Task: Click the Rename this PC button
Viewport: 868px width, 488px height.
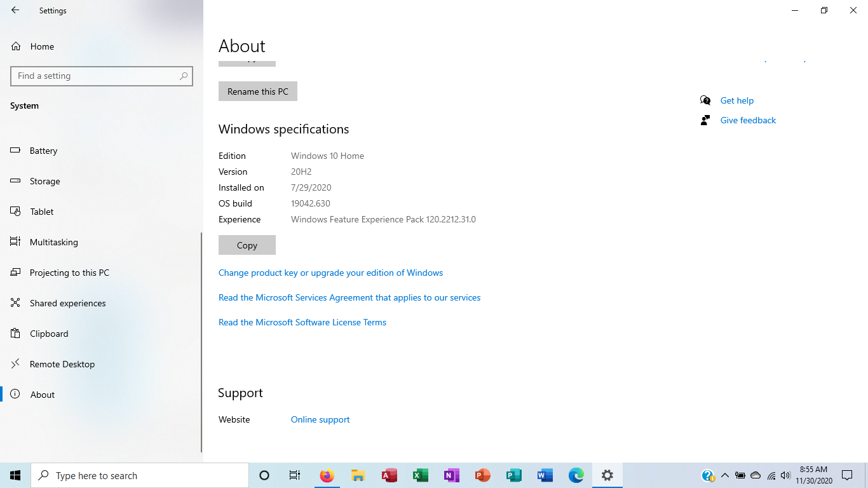Action: [257, 91]
